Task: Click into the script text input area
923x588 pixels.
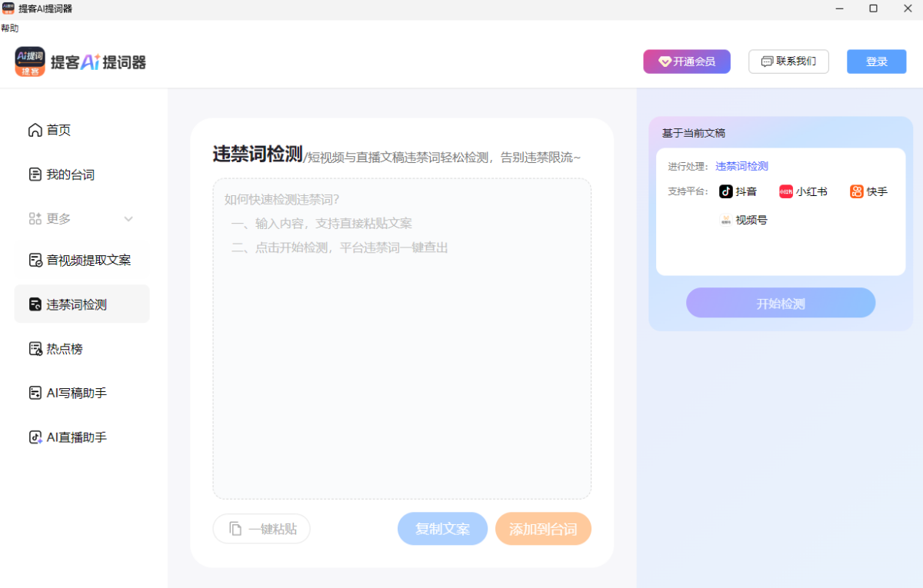Action: click(402, 338)
